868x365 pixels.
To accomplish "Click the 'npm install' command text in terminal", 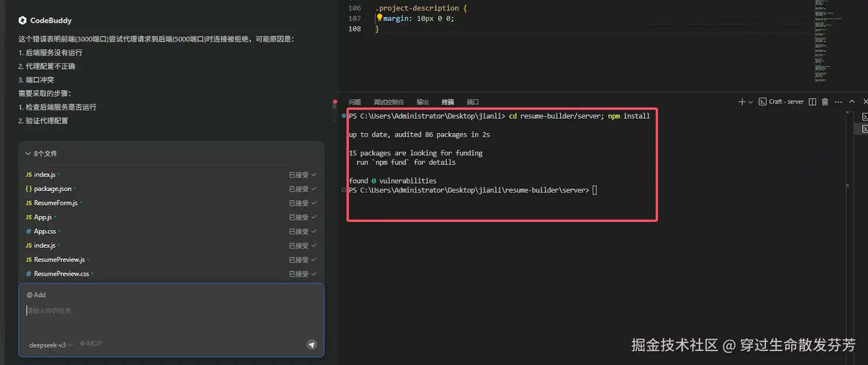I will [x=629, y=116].
